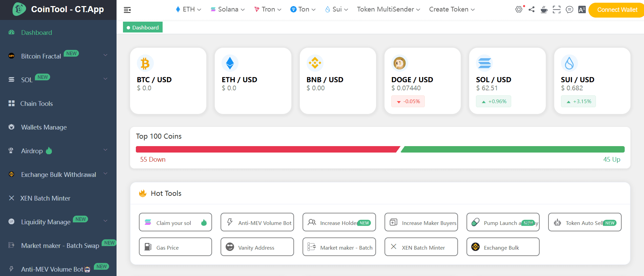Expand the Airdrop sidebar chevron
This screenshot has height=276, width=644.
coord(105,150)
